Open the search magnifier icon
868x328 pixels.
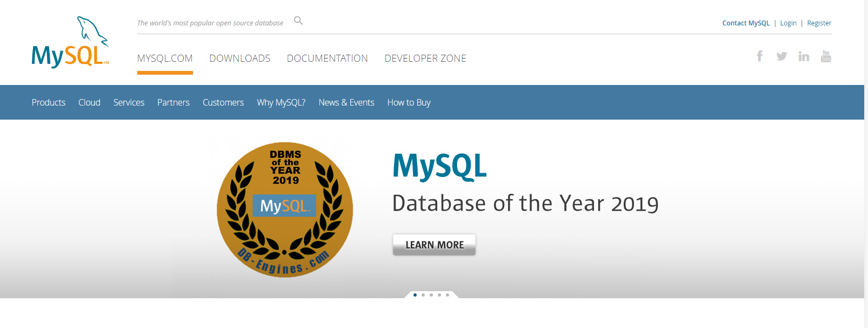click(298, 21)
